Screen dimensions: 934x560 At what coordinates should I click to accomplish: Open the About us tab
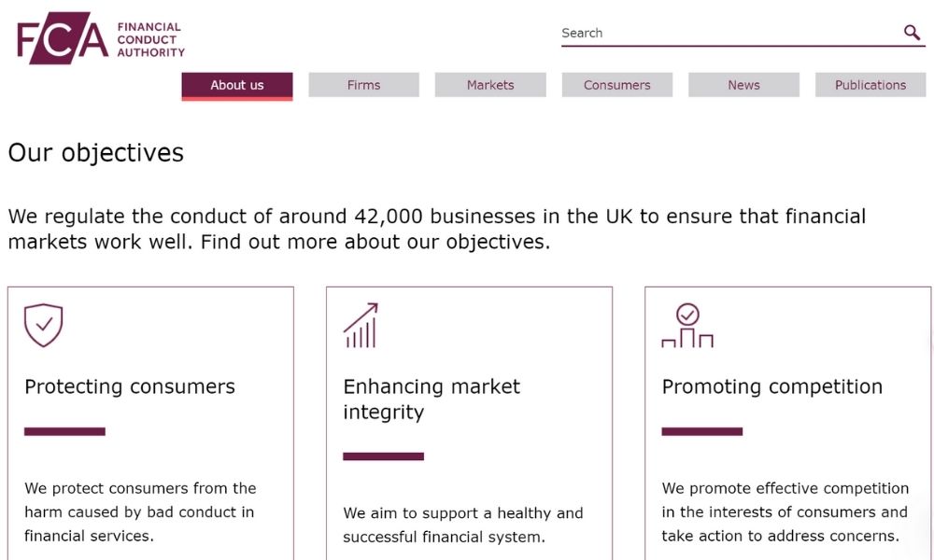point(237,85)
